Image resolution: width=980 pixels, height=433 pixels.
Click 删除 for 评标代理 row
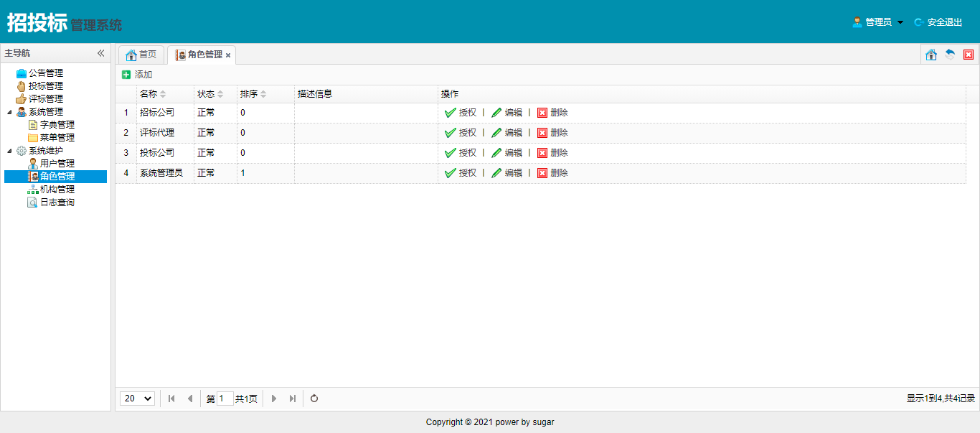point(552,133)
